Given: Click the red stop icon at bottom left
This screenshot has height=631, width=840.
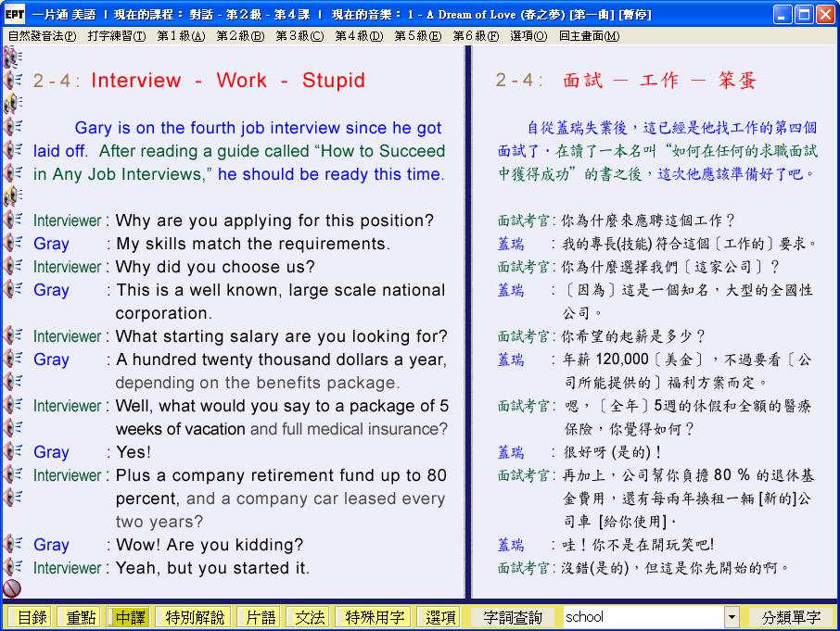Looking at the screenshot, I should pos(12,588).
